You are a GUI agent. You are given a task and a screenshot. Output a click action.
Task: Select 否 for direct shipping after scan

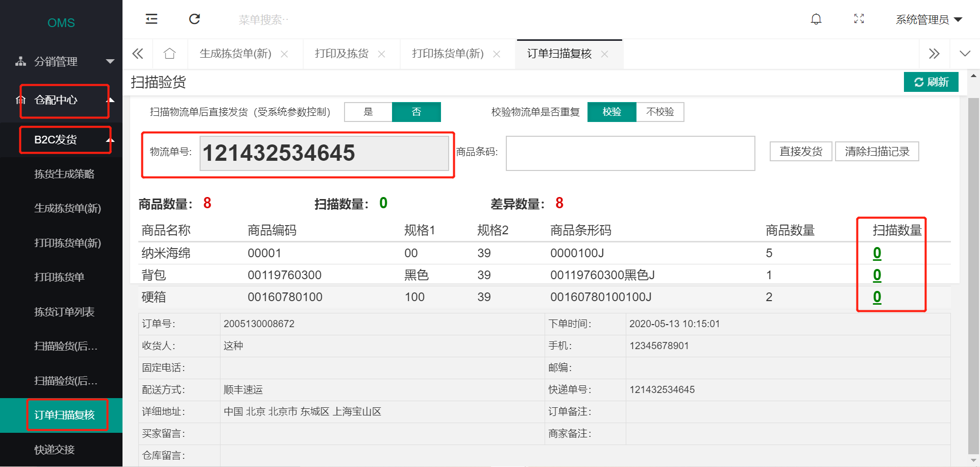416,112
